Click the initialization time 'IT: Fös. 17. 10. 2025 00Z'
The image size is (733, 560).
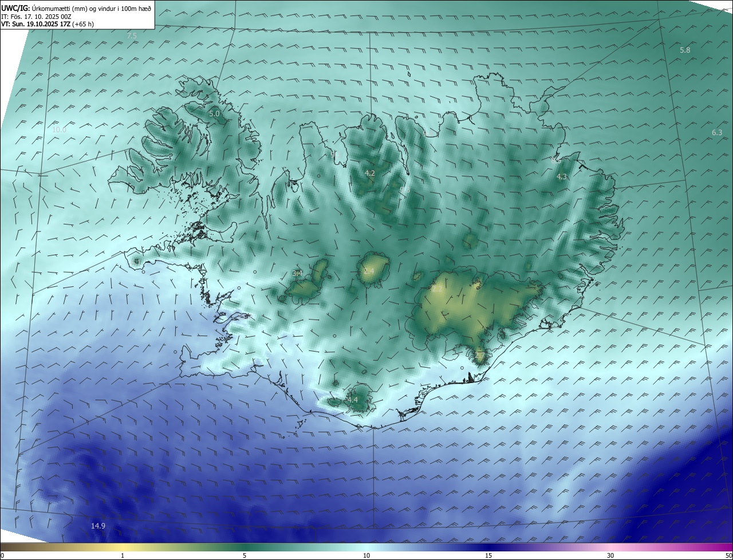(x=36, y=17)
